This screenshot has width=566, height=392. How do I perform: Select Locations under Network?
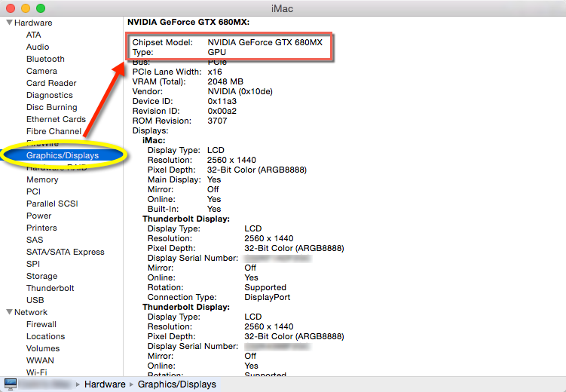[45, 336]
